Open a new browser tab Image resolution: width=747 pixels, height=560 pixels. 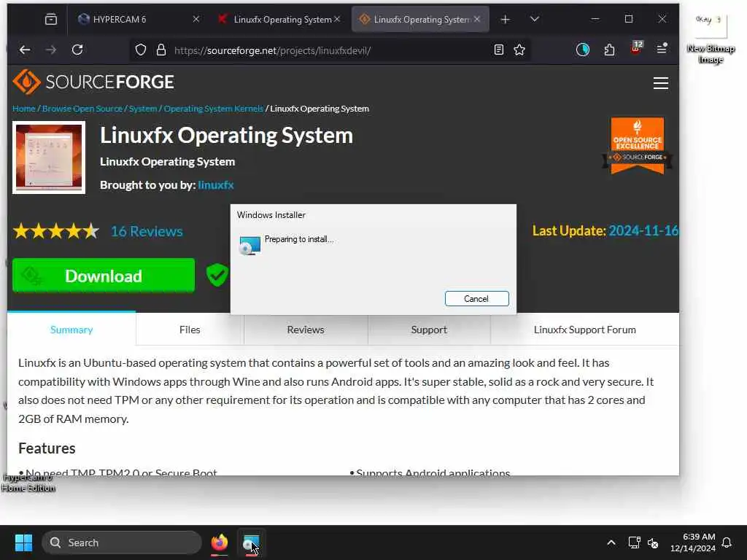(x=505, y=20)
